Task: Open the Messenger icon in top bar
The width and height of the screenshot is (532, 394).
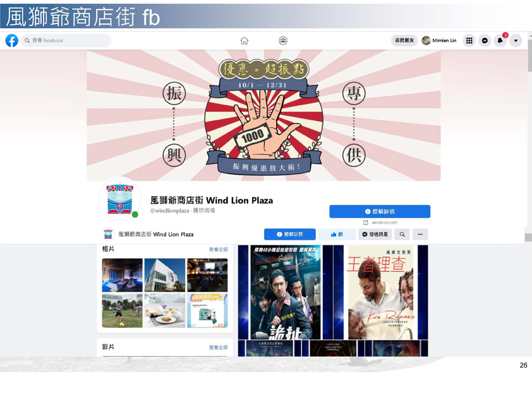Action: click(485, 40)
